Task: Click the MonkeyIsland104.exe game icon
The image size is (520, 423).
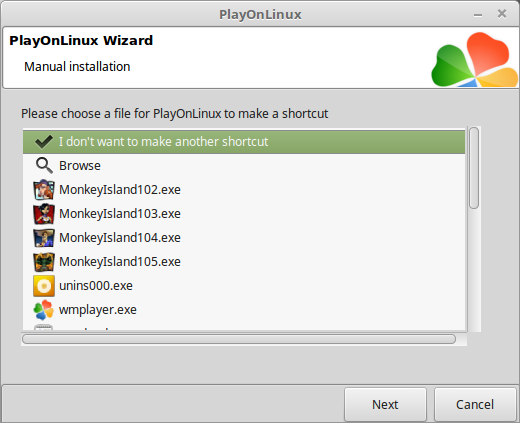Action: 44,238
